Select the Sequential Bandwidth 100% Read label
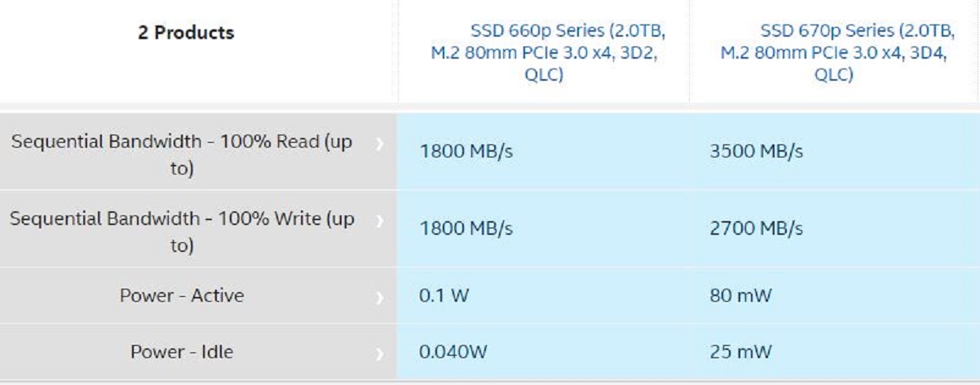 point(181,153)
